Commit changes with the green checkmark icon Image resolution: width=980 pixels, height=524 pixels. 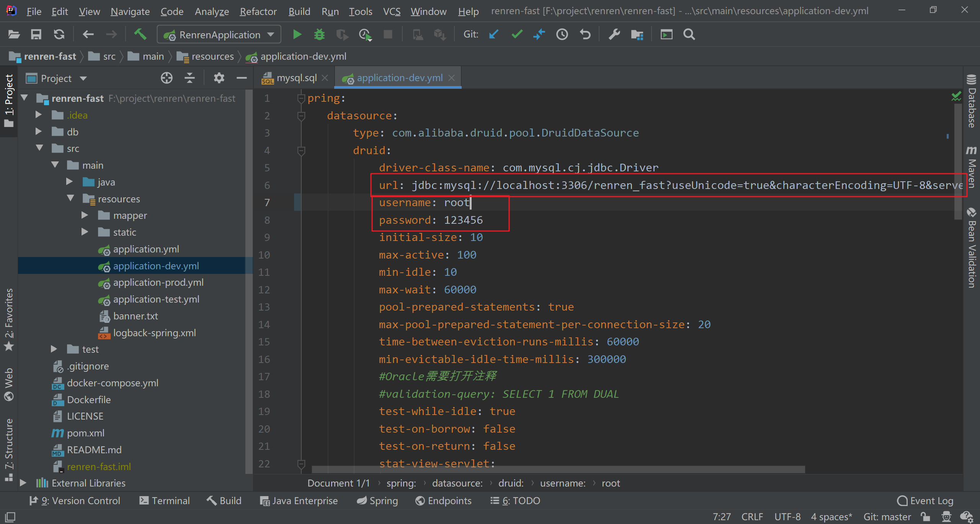[517, 35]
